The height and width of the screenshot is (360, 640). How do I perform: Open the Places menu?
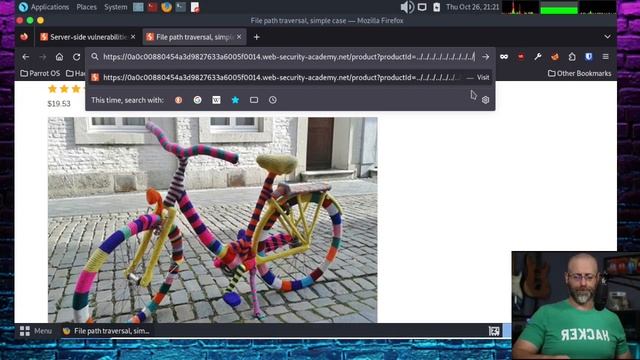(87, 7)
